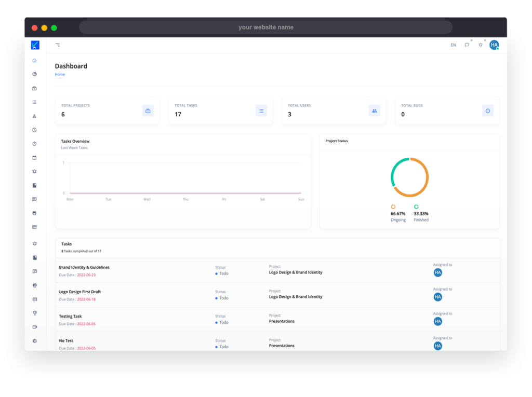Viewport: 532px width, 397px height.
Task: Open the chat messages icon in the top bar
Action: pos(467,45)
